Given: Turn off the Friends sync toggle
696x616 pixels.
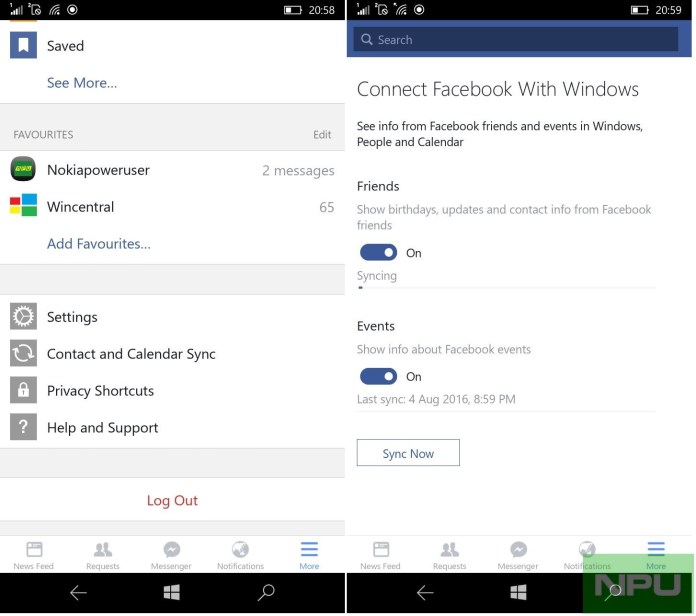Looking at the screenshot, I should click(378, 253).
